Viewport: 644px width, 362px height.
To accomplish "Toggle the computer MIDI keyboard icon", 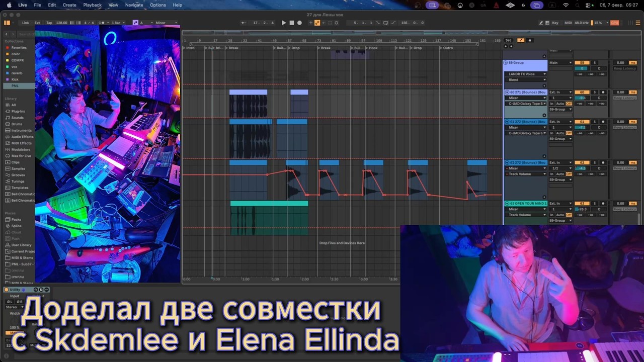I will [547, 23].
